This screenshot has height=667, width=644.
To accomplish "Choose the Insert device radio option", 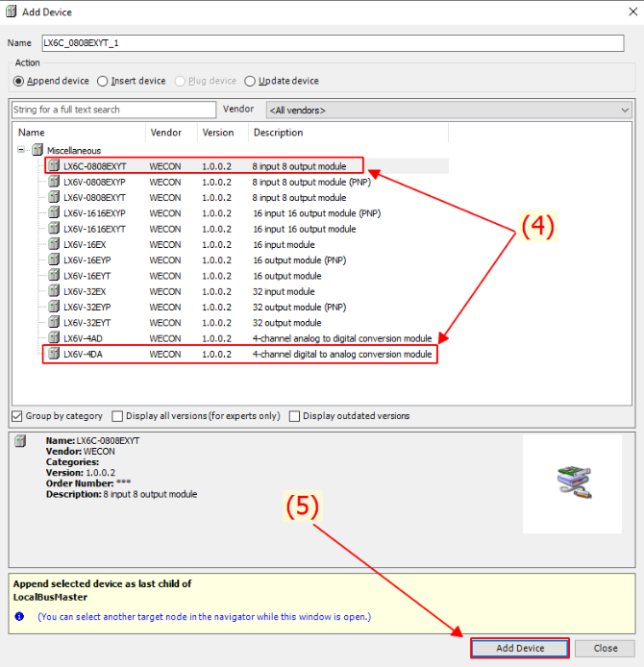I will click(103, 82).
